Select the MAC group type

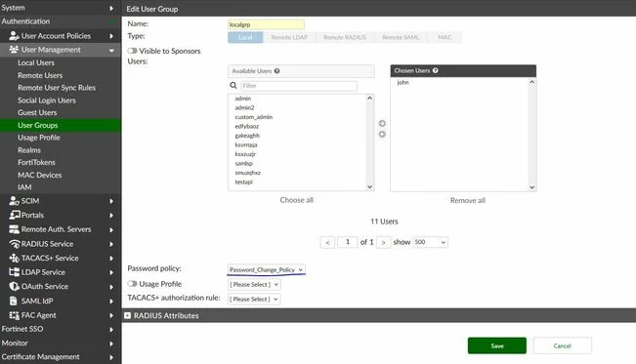[445, 37]
